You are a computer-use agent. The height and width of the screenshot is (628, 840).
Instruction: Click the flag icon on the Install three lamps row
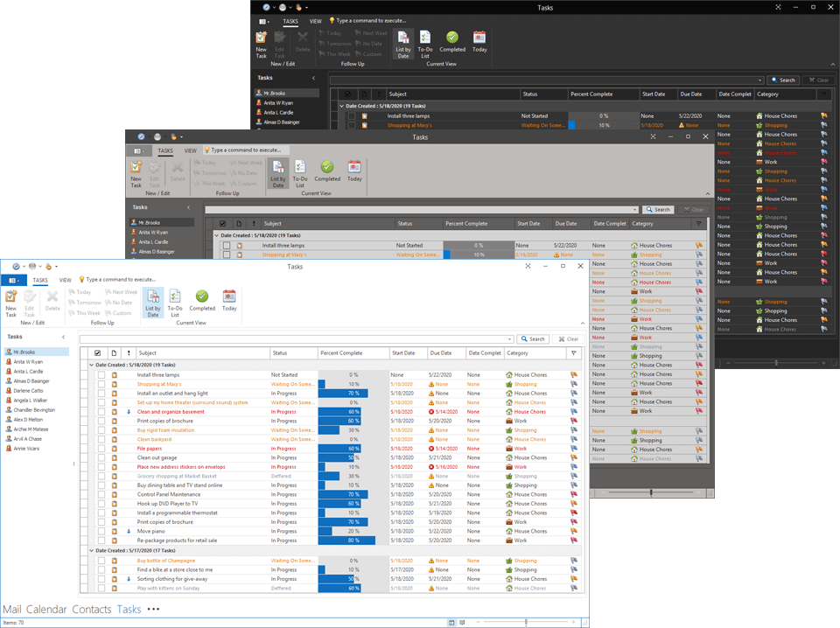point(574,373)
